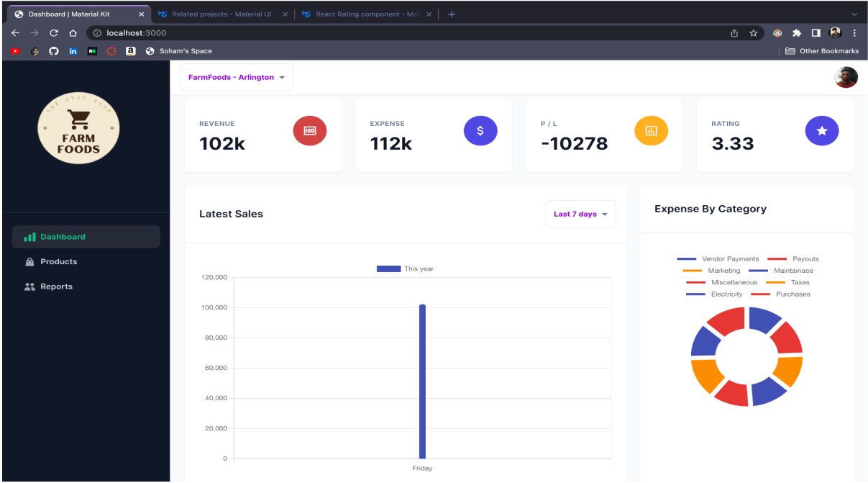Click the blue Friday sales bar
Screen dimensions: 868x483
pyautogui.click(x=422, y=382)
